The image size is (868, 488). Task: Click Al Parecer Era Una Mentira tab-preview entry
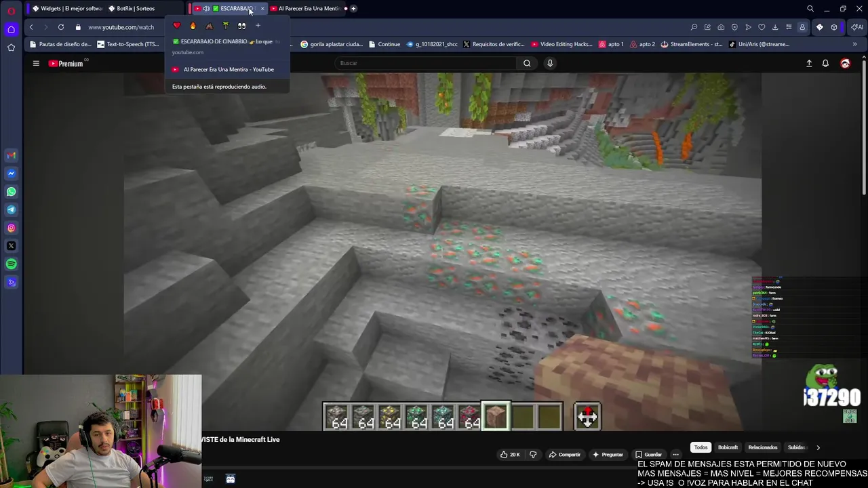coord(228,70)
